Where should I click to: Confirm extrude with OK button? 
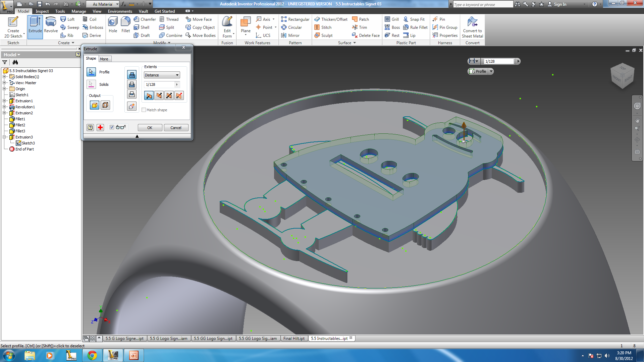click(x=150, y=128)
